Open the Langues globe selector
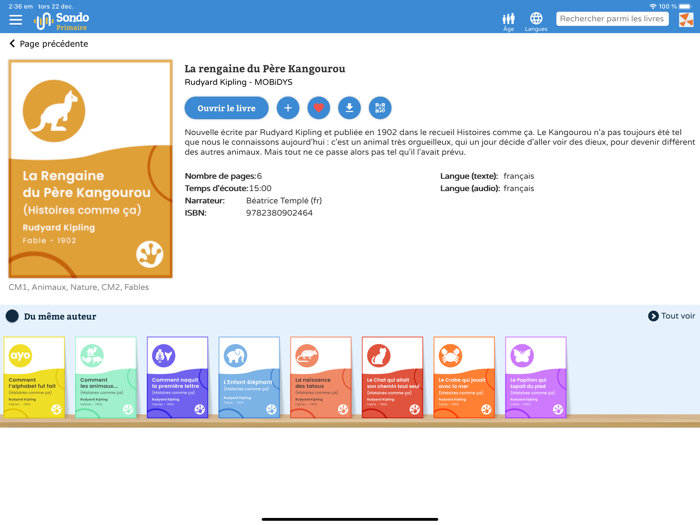The height and width of the screenshot is (525, 700). [536, 21]
